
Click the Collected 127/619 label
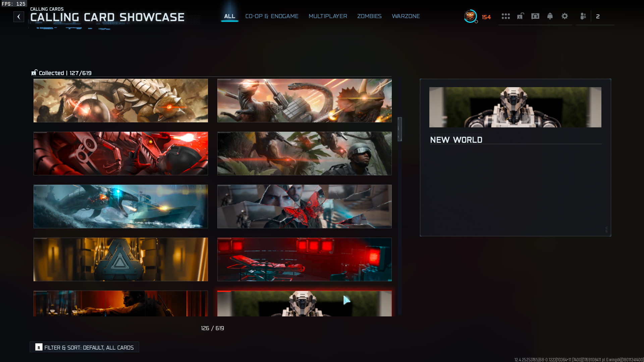(65, 73)
